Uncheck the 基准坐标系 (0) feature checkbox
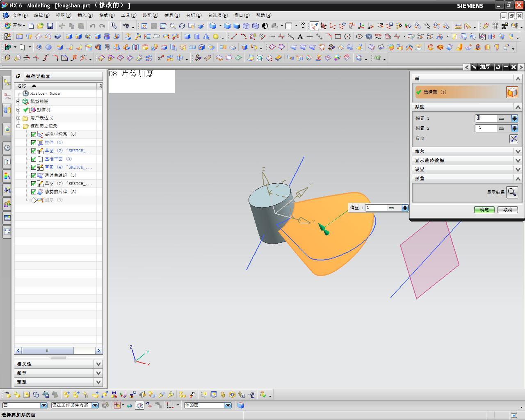 tap(34, 135)
